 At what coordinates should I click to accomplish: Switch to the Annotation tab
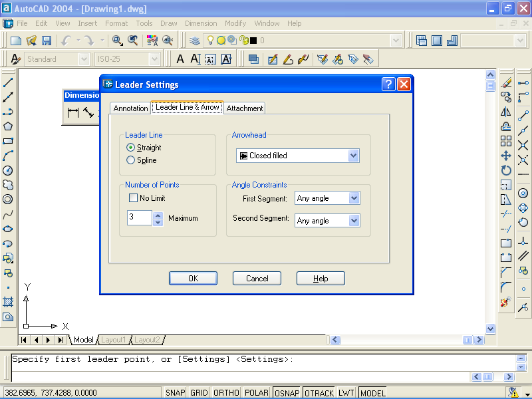click(x=130, y=108)
